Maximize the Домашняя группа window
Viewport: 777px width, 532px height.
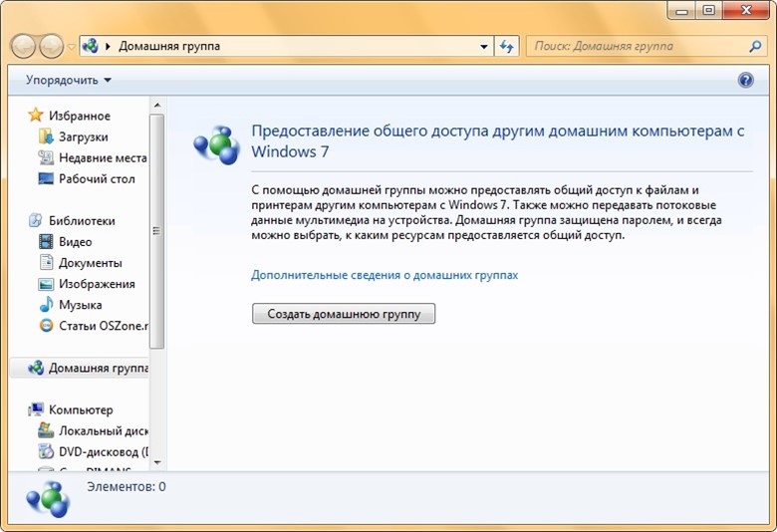tap(709, 10)
